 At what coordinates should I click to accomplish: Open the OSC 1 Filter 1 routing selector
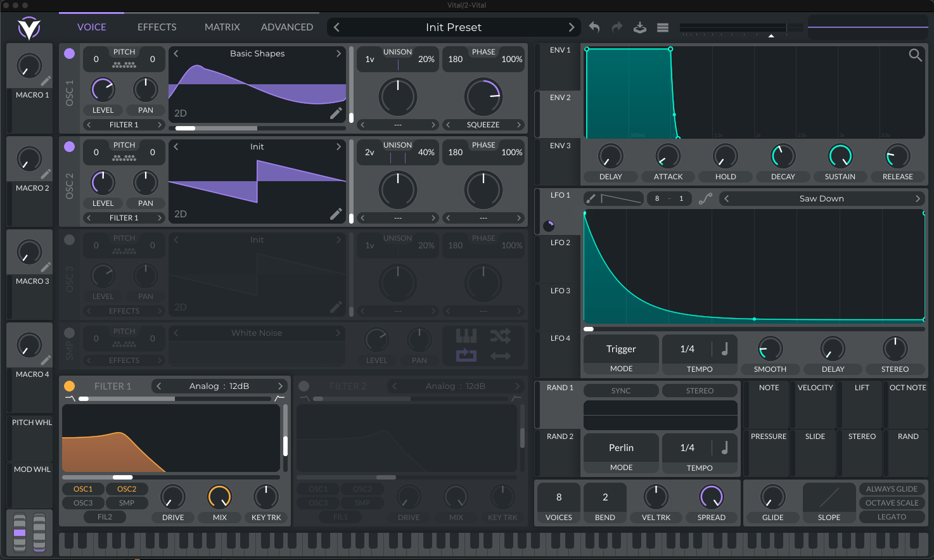[x=124, y=125]
